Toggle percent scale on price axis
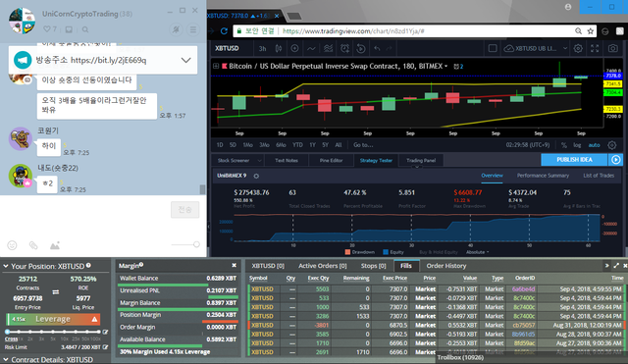The image size is (628, 364). pyautogui.click(x=564, y=145)
